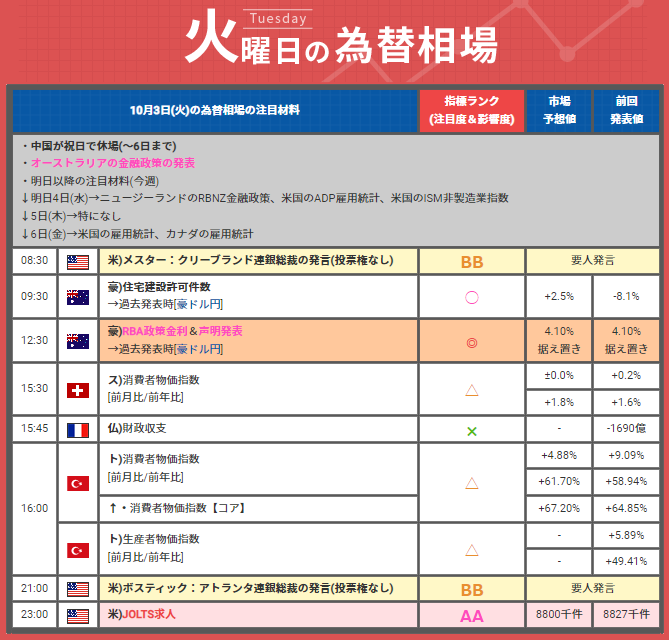Click the 火曜日の為替相場 title banner
Screen dimensions: 669x640
coord(341,38)
